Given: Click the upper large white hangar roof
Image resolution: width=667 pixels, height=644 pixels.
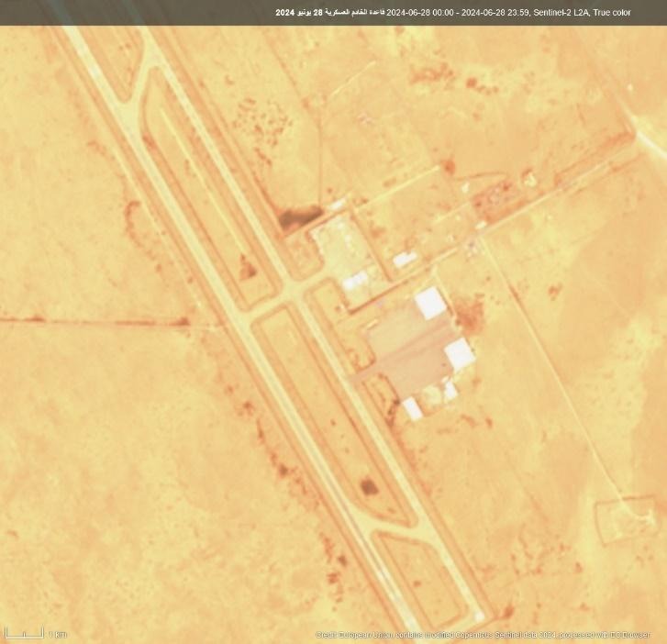Looking at the screenshot, I should click(429, 303).
